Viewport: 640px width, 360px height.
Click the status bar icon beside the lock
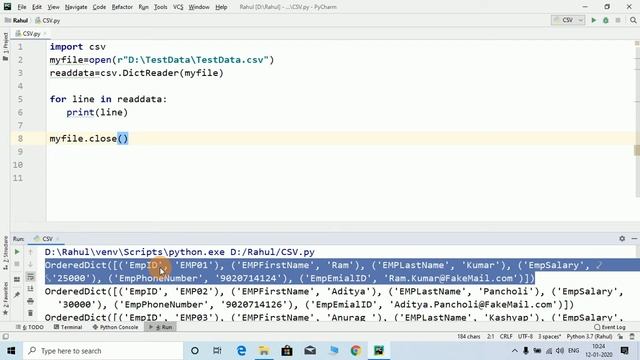click(x=632, y=337)
